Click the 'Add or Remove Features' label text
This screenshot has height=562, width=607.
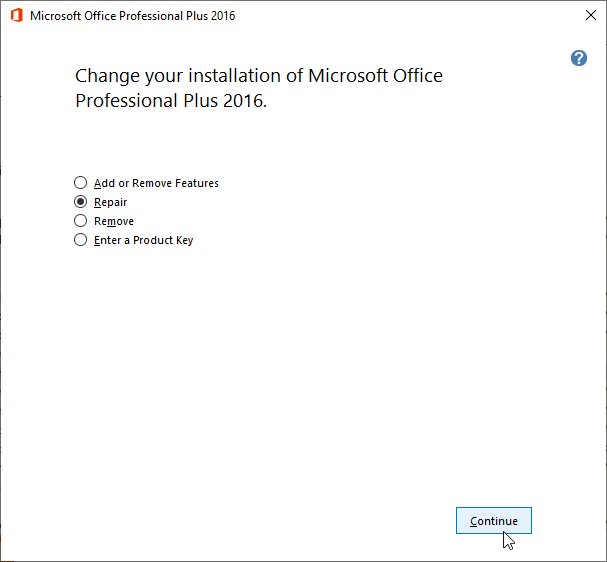156,183
